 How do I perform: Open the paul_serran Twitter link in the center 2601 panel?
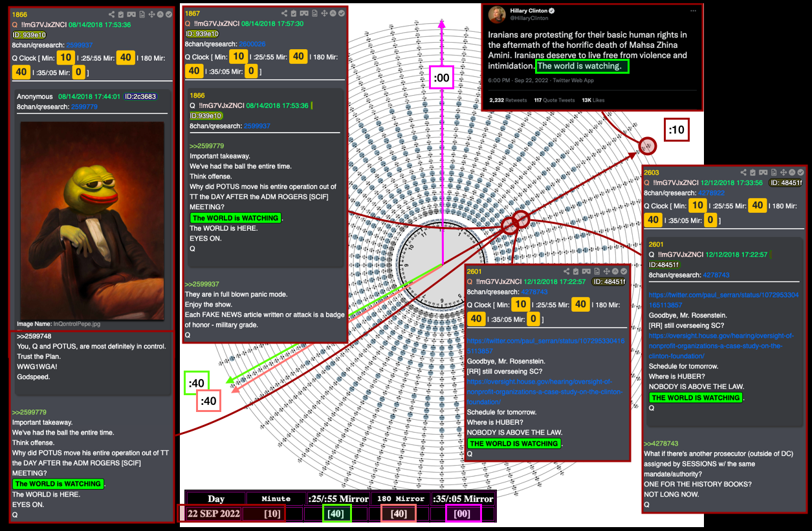pyautogui.click(x=545, y=345)
